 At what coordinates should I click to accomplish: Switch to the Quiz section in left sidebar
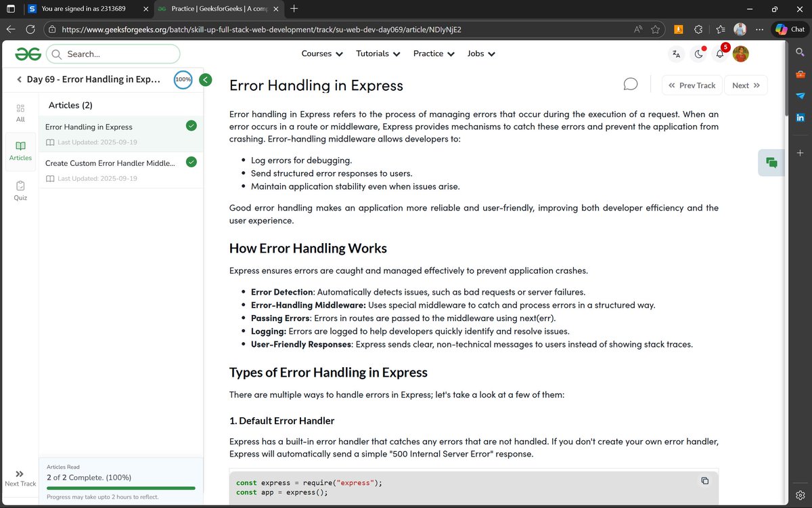pos(20,190)
